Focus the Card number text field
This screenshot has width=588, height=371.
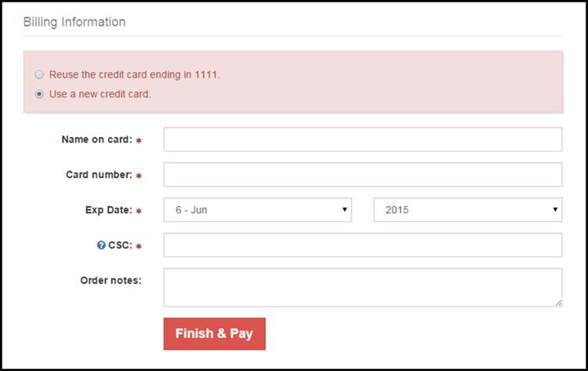[363, 174]
